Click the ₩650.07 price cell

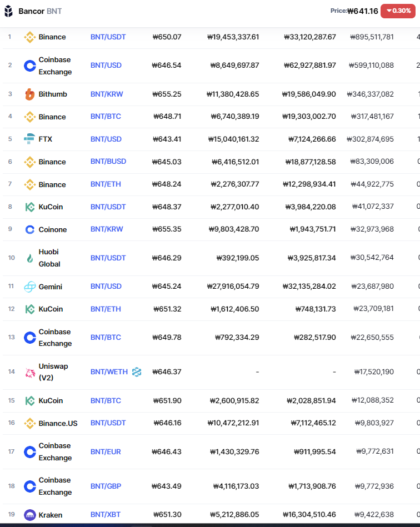pyautogui.click(x=167, y=37)
